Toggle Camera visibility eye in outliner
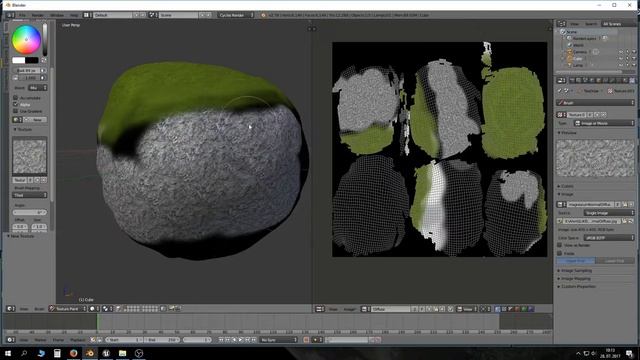 (x=621, y=52)
